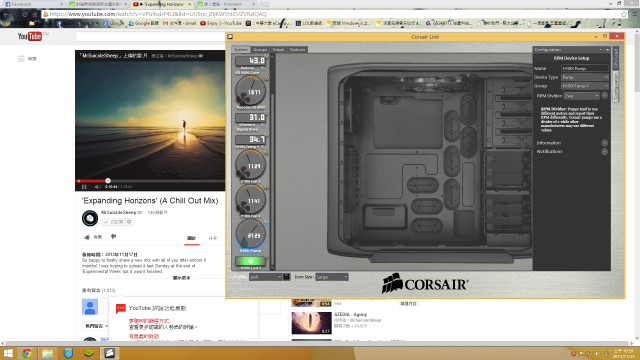Pin the Configuration panel with the pin icon
The width and height of the screenshot is (640, 360).
[607, 50]
